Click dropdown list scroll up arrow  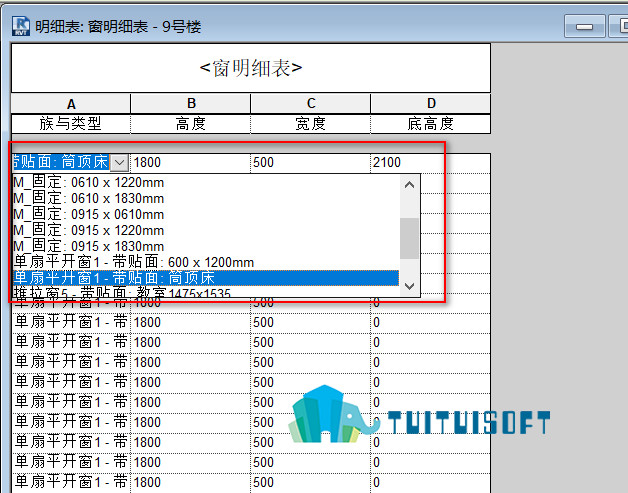tap(409, 185)
